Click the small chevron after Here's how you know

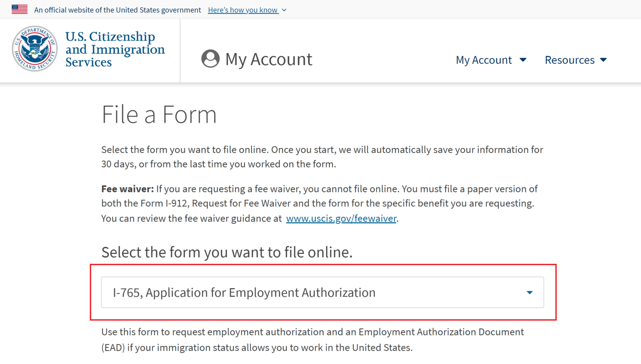click(284, 10)
